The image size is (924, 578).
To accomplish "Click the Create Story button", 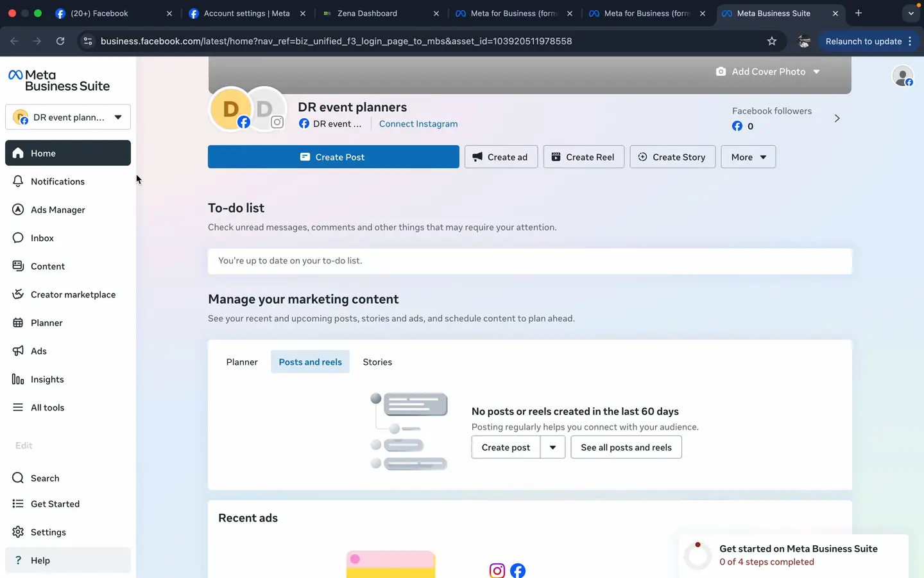I will 672,157.
